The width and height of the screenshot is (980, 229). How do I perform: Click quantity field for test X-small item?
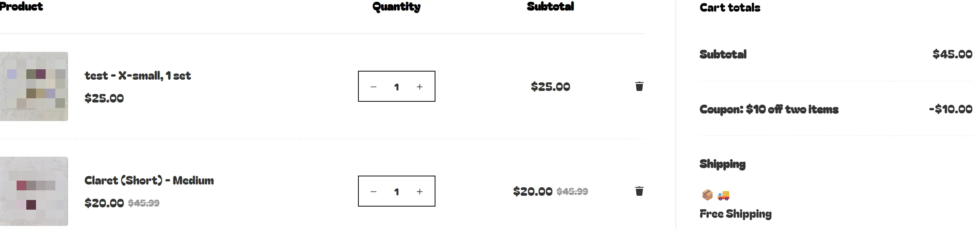pyautogui.click(x=396, y=87)
